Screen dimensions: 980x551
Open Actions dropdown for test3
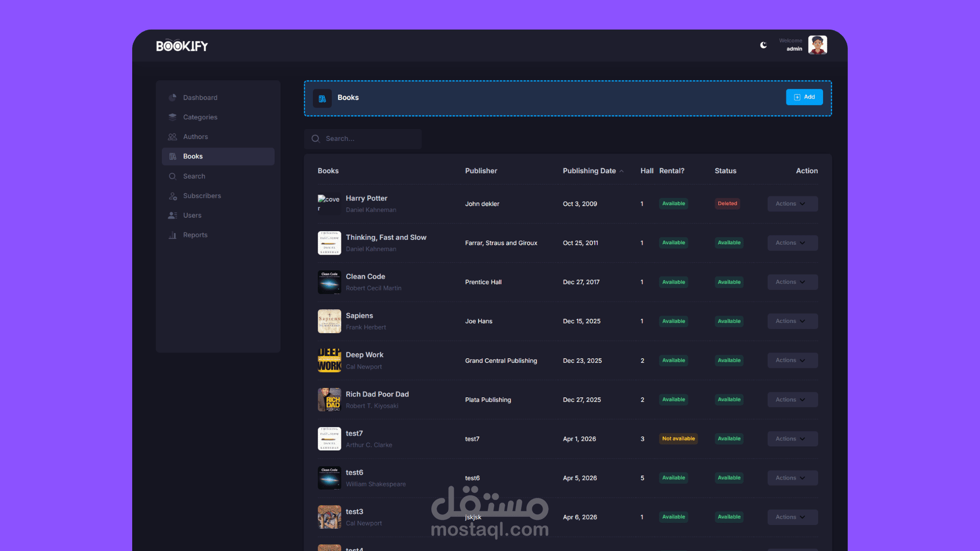(792, 517)
